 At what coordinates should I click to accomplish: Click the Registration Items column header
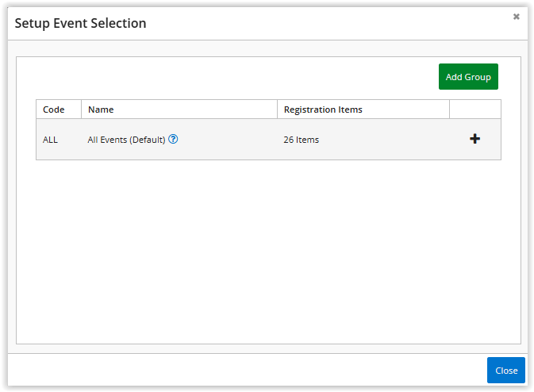point(323,110)
